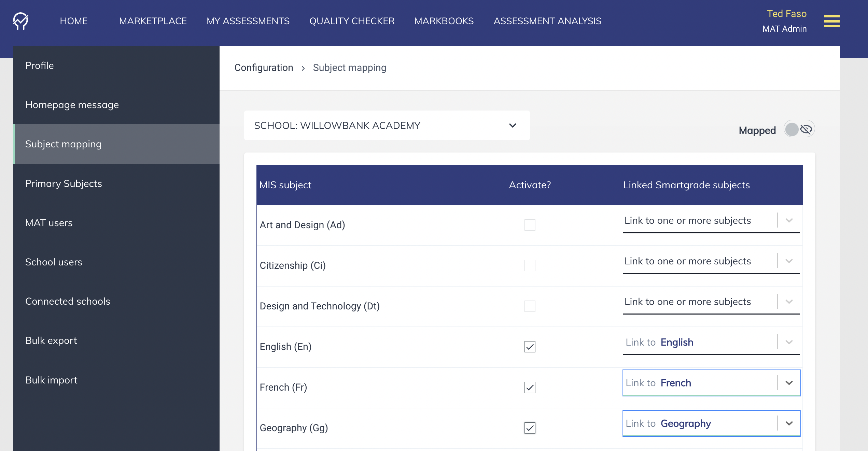Select Bulk export in the sidebar
Screen dimensions: 868x451
tap(51, 340)
